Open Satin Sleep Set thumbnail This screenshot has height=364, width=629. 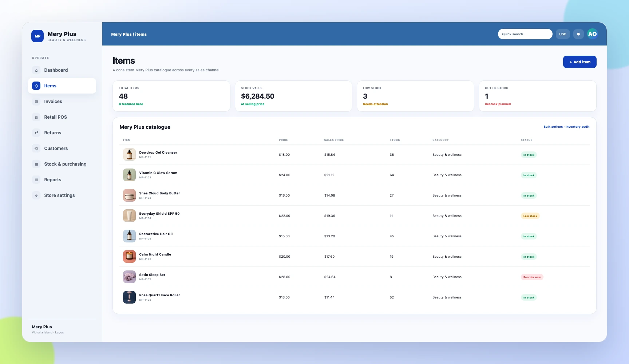(x=129, y=277)
